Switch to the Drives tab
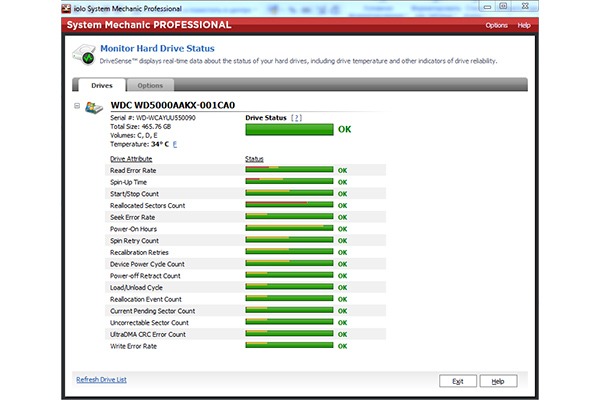600x400 pixels. [102, 85]
